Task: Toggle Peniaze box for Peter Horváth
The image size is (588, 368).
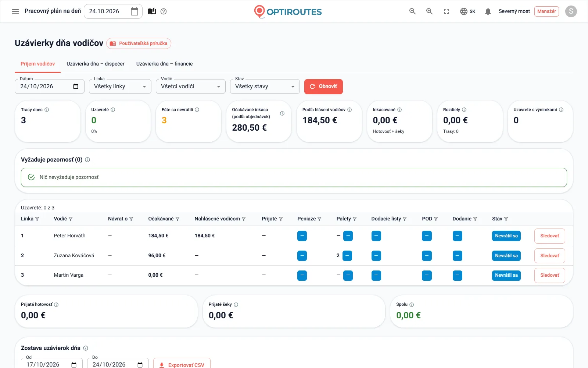Action: pyautogui.click(x=302, y=236)
